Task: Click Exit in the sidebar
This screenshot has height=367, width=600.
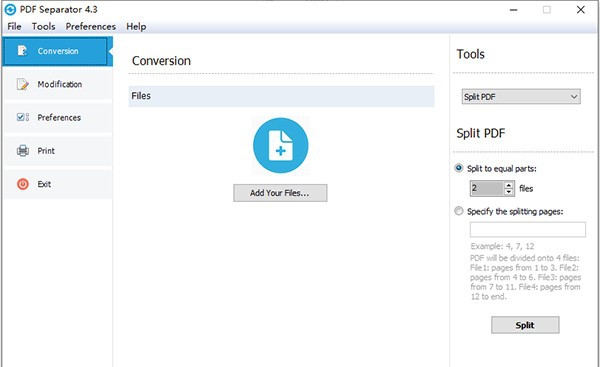Action: [57, 184]
